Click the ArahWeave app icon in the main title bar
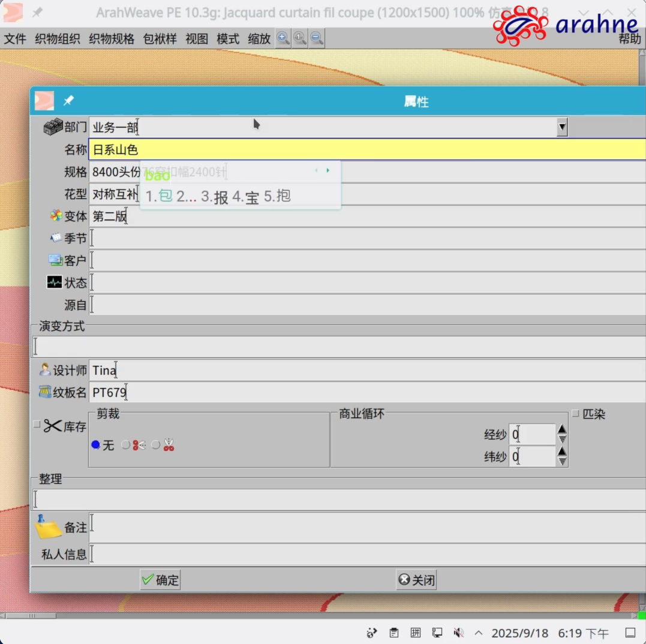The width and height of the screenshot is (646, 644). tap(13, 13)
